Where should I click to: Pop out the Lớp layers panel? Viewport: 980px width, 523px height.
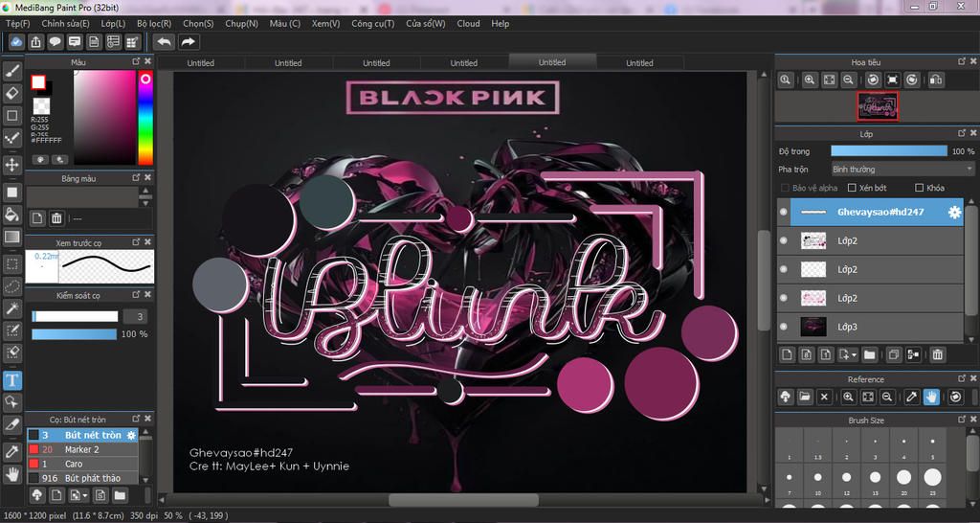coord(962,133)
